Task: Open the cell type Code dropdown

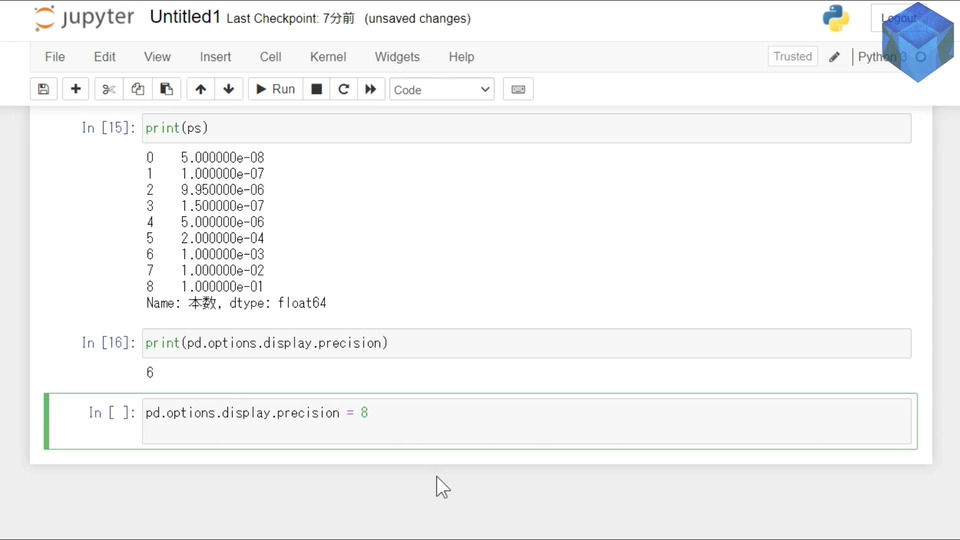Action: 441,89
